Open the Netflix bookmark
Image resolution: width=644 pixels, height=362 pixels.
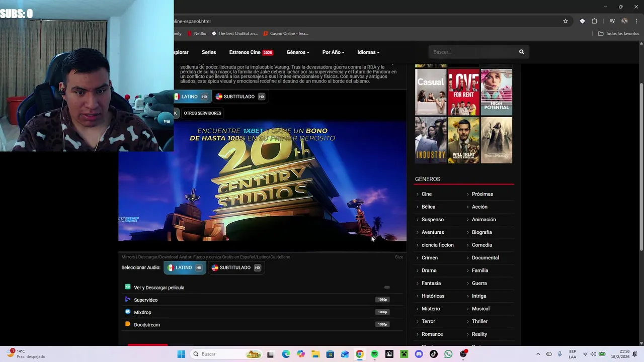196,33
